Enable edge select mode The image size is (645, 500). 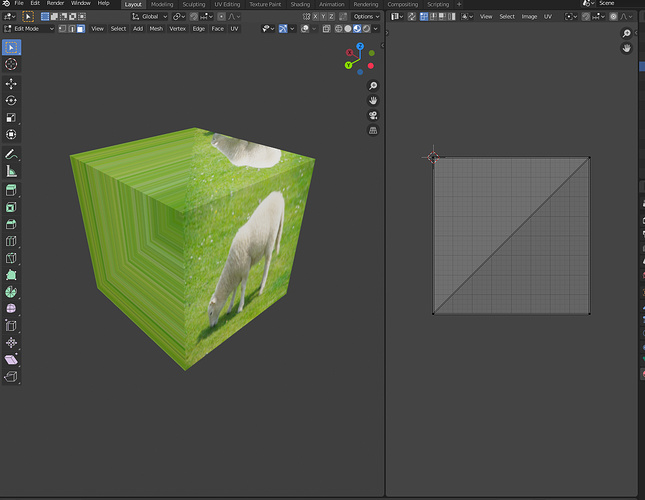click(72, 29)
